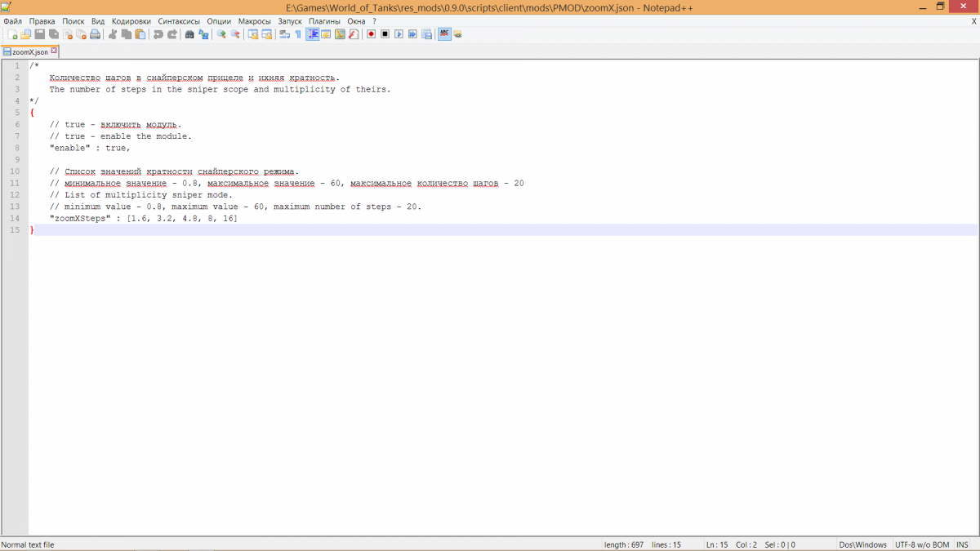This screenshot has width=980, height=551.
Task: Select the zoomX.json document tab
Action: (x=29, y=52)
